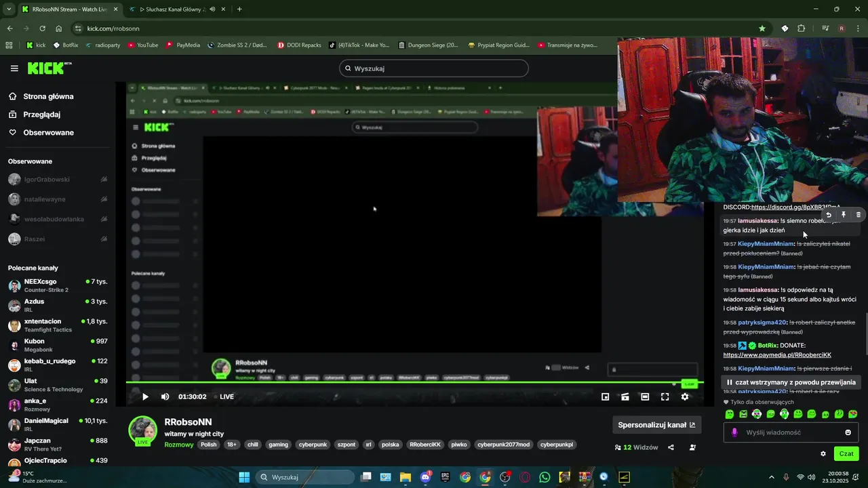868x488 pixels.
Task: Go back in browser history
Action: (9, 28)
